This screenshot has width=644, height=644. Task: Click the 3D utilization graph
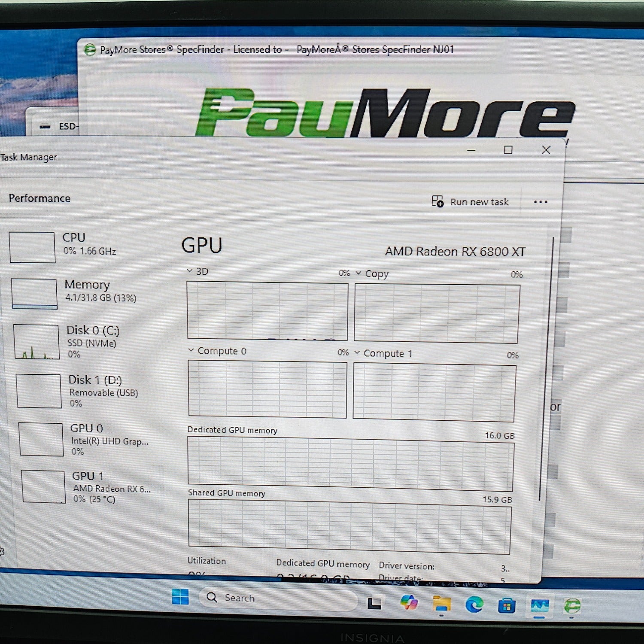(267, 311)
